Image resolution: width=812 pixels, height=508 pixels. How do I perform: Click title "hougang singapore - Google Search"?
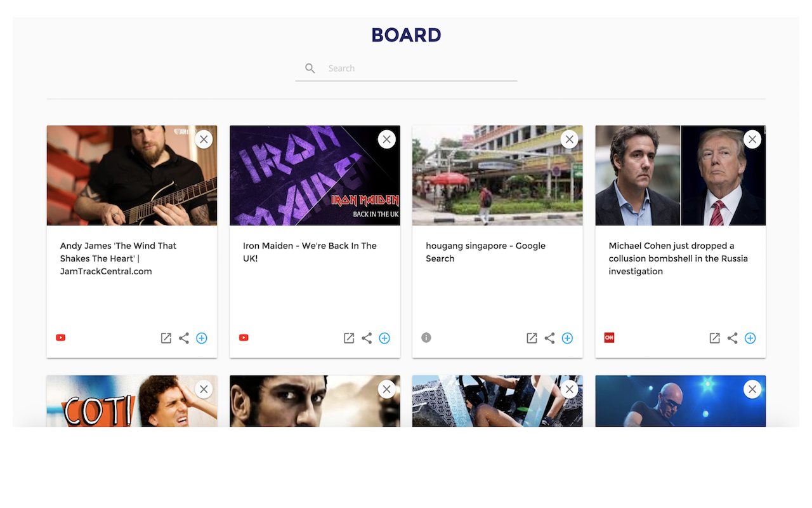tap(485, 252)
